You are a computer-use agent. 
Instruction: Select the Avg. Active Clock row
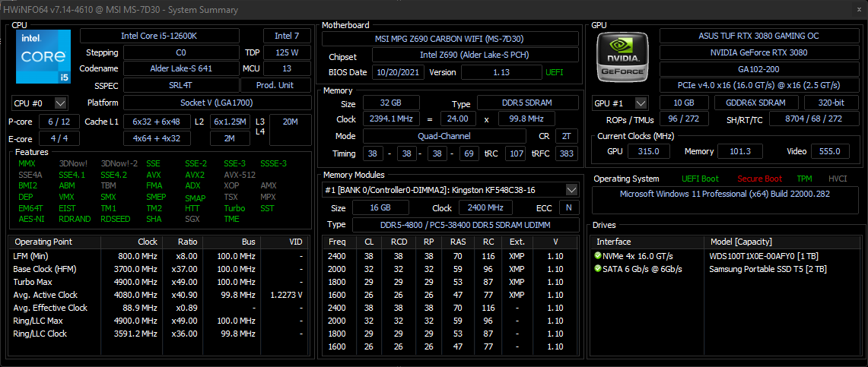158,295
